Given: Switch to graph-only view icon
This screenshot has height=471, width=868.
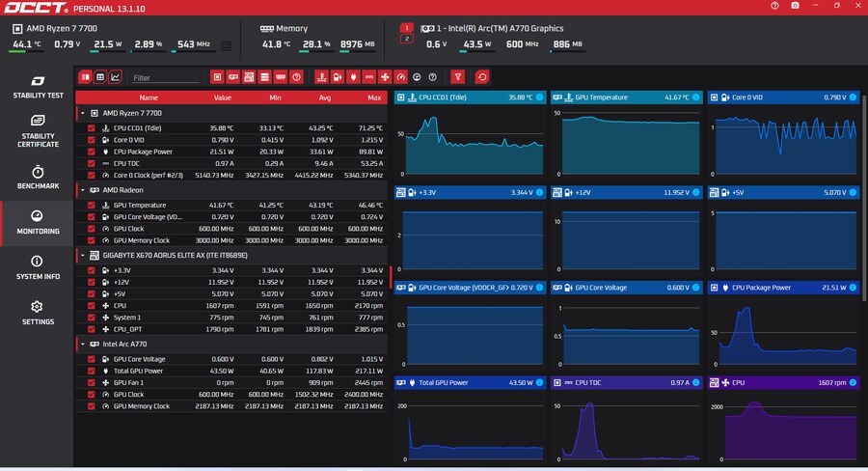Looking at the screenshot, I should click(115, 77).
